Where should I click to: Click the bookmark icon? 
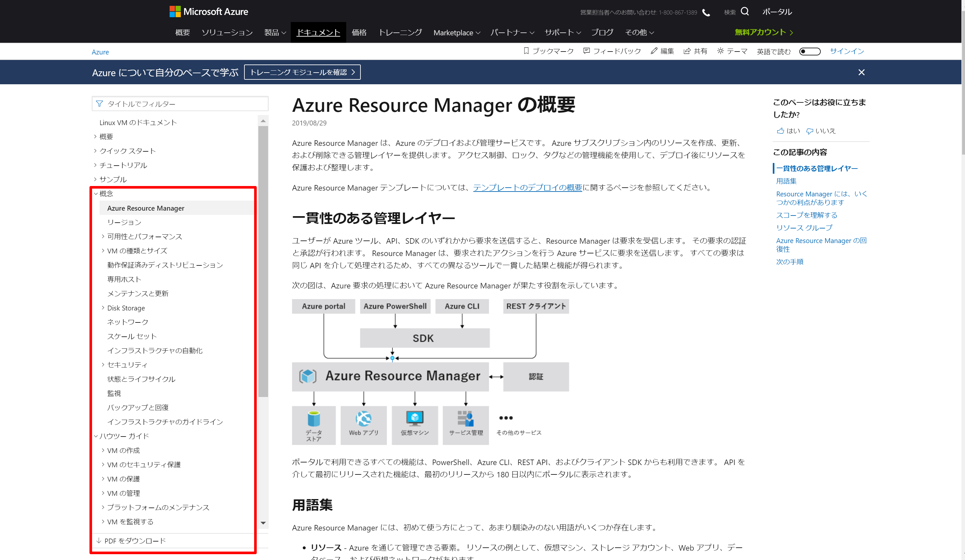(526, 51)
